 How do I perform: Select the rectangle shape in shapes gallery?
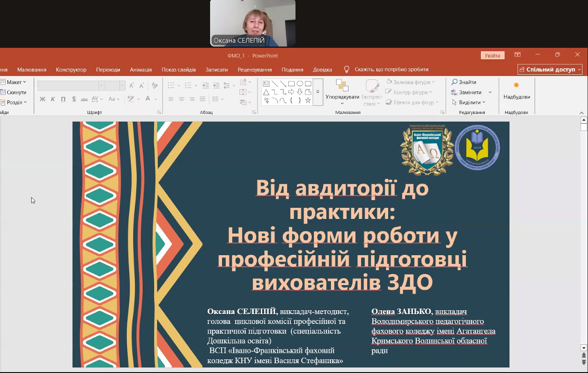[x=291, y=84]
